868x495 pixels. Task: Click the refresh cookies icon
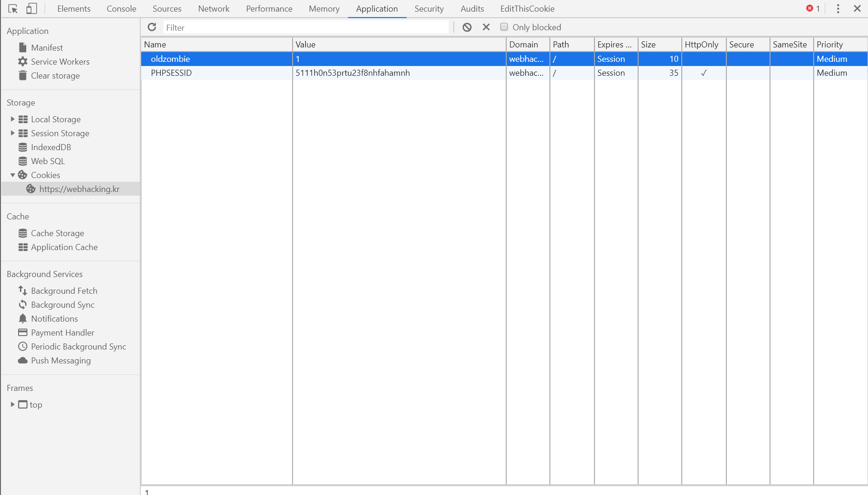pos(152,27)
